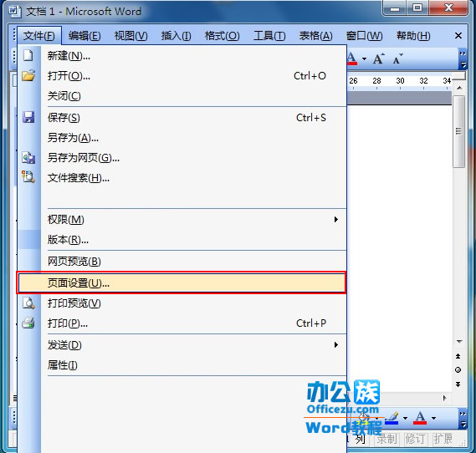Select 属性(I) properties entry
This screenshot has width=476, height=453.
coord(182,365)
